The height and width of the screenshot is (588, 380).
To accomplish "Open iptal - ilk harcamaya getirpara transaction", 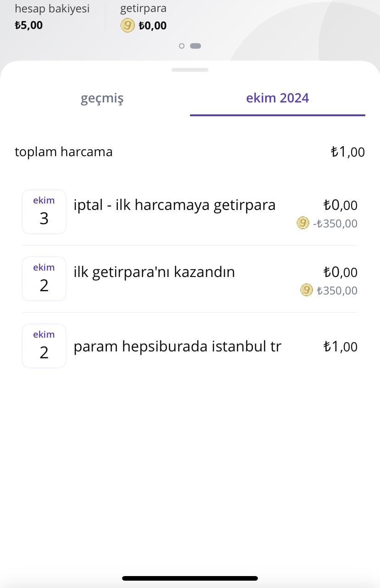I will click(190, 212).
